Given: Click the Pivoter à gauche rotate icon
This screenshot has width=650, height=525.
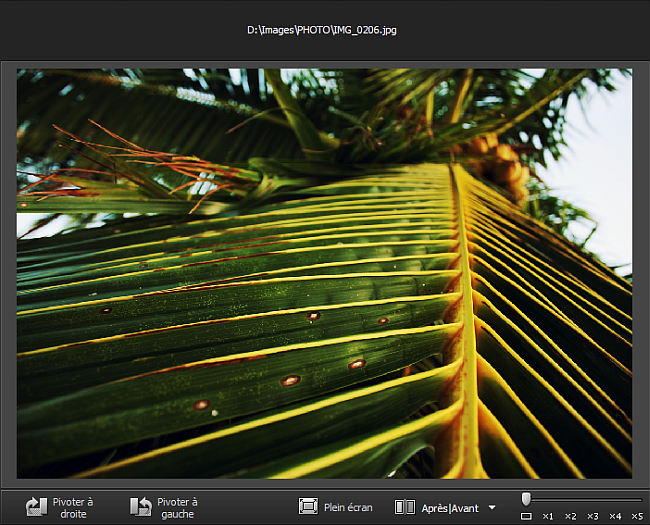Looking at the screenshot, I should pos(141,507).
